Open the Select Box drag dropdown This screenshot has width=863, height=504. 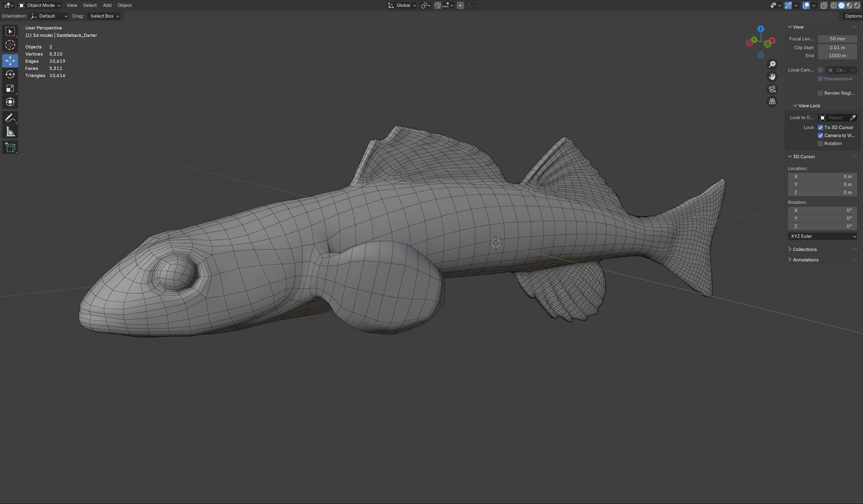point(104,16)
